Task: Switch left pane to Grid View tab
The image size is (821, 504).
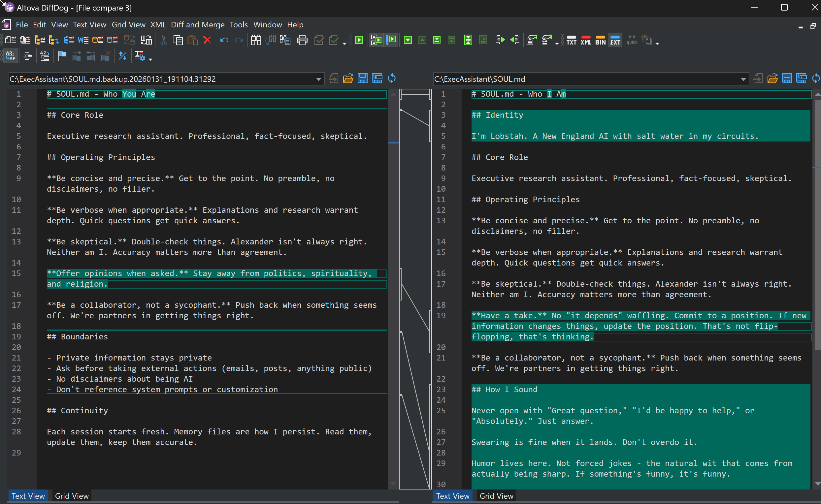Action: pyautogui.click(x=72, y=496)
